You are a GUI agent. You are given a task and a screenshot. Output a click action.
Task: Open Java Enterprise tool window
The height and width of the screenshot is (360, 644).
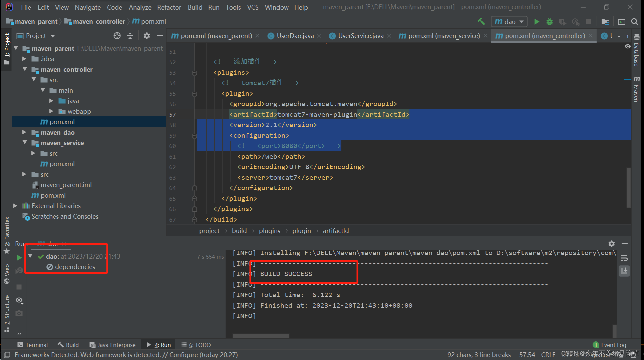coord(112,345)
